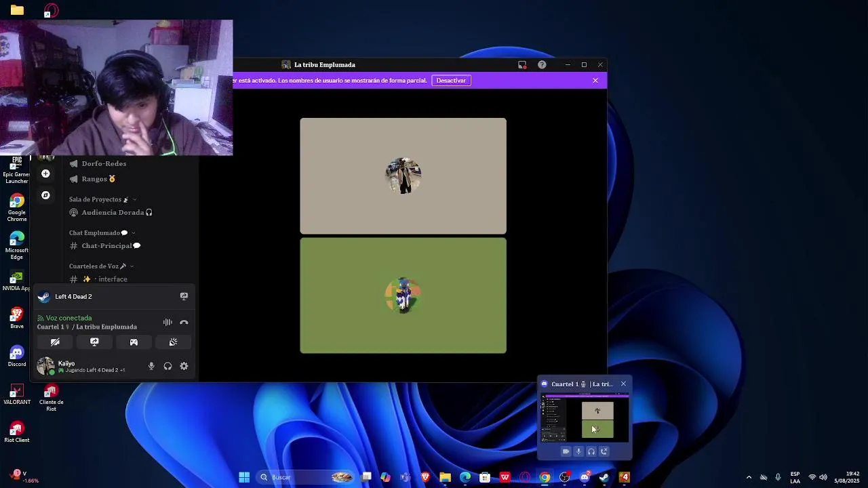Viewport: 868px width, 488px height.
Task: Open the Windows Start menu
Action: pyautogui.click(x=244, y=477)
